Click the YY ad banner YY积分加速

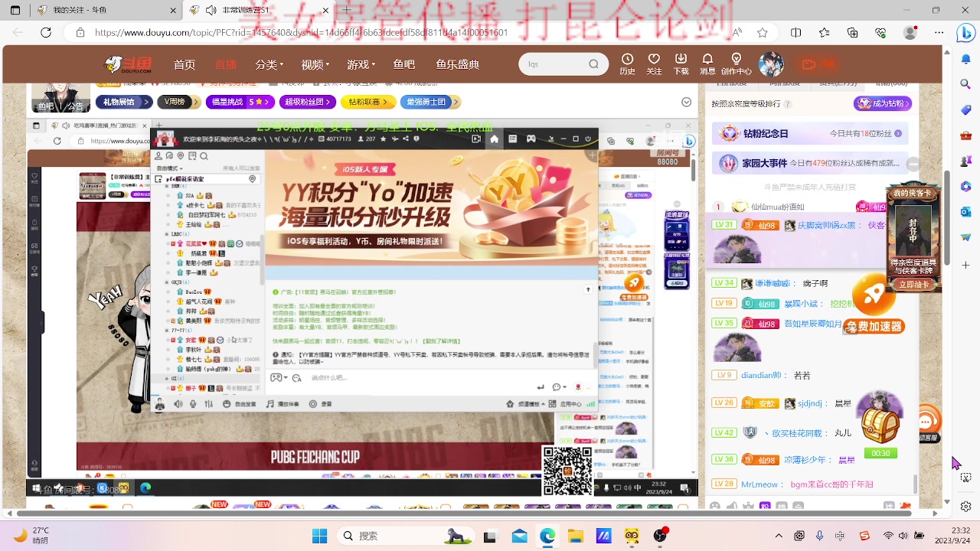click(x=432, y=207)
